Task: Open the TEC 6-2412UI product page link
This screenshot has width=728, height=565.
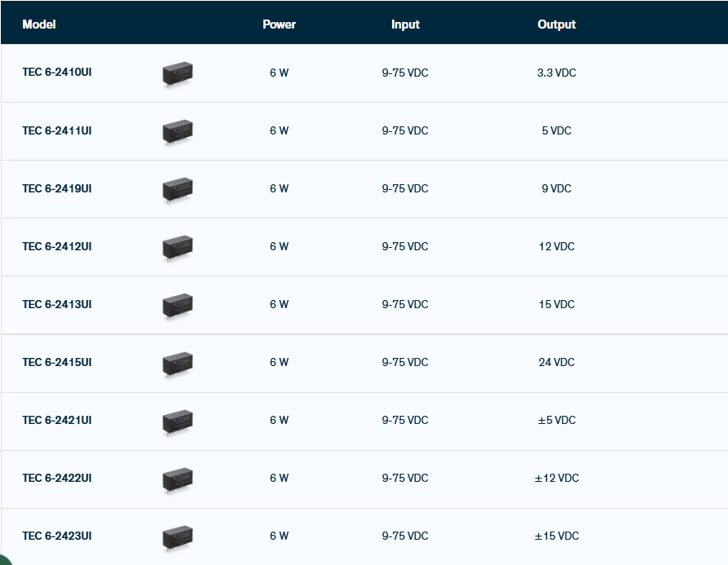Action: pos(56,246)
